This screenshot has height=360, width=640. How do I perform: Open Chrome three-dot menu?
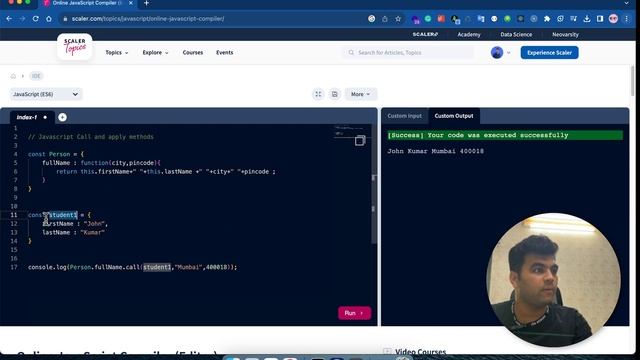(627, 19)
